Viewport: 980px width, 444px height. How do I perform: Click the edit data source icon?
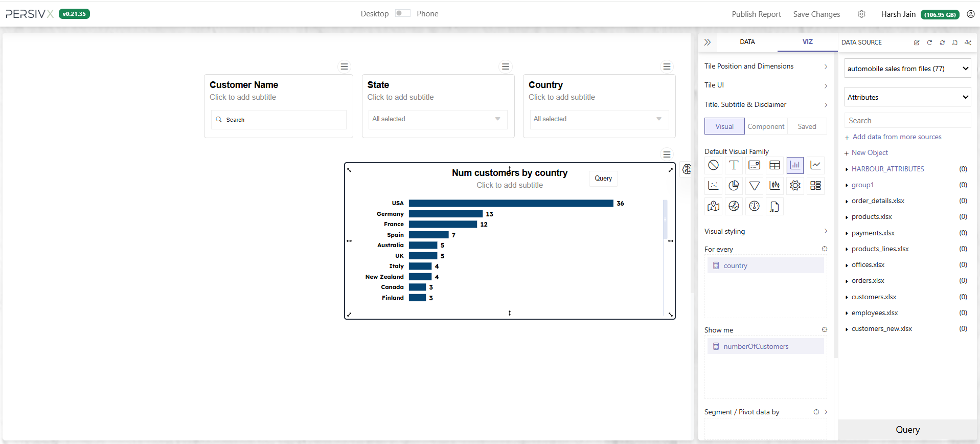(x=917, y=42)
